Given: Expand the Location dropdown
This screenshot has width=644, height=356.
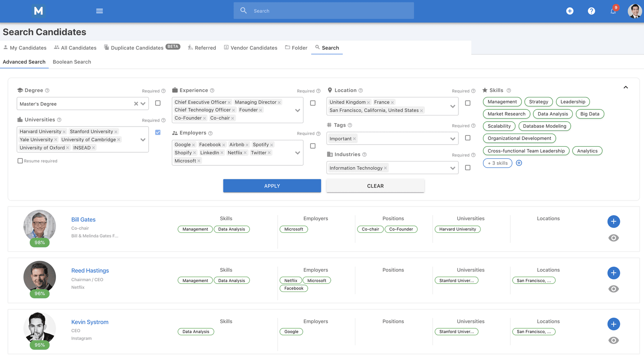Looking at the screenshot, I should (x=453, y=107).
